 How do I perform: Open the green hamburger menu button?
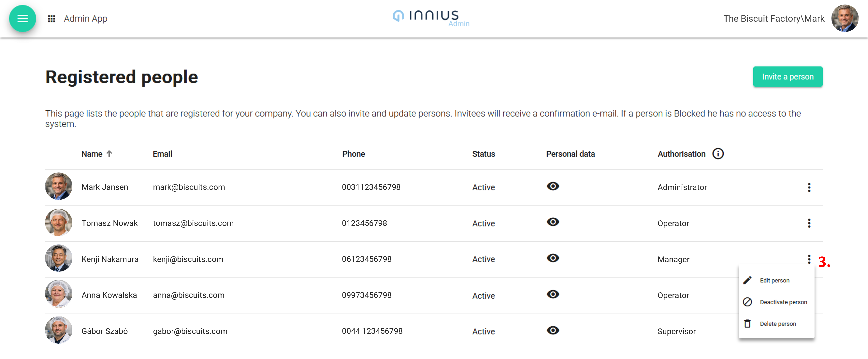(x=22, y=19)
